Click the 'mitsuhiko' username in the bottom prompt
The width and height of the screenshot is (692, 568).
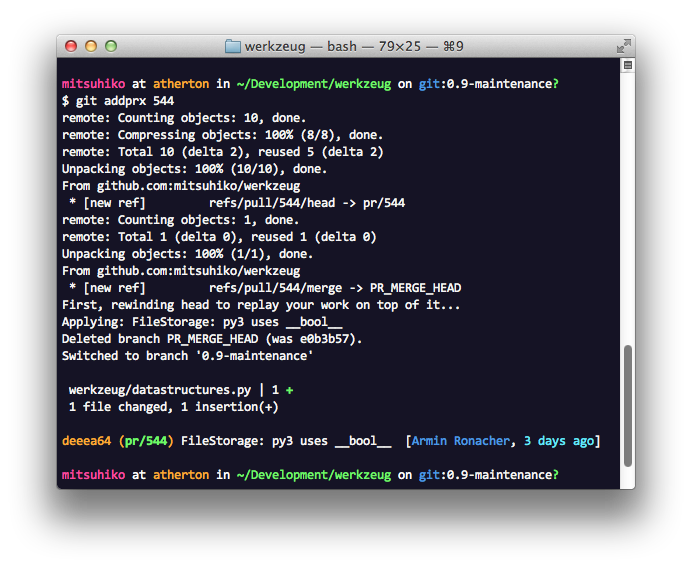[x=94, y=475]
